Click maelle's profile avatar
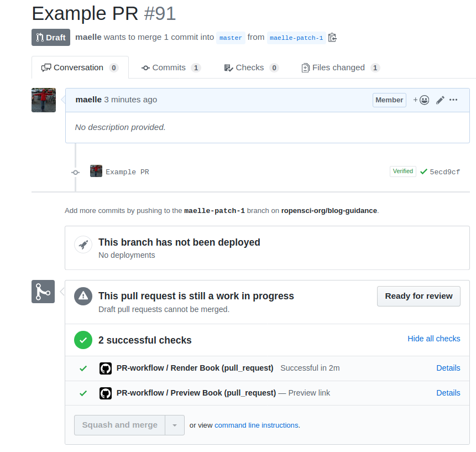This screenshot has height=452, width=476. (x=43, y=100)
